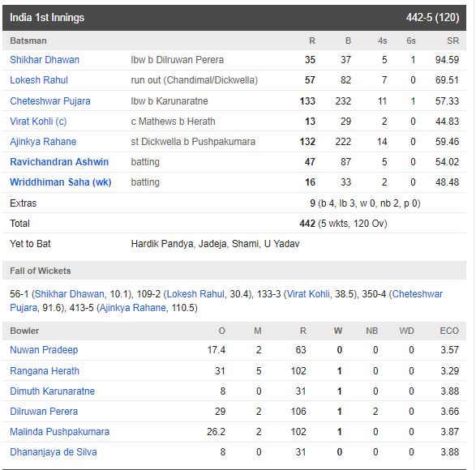Select Lokesh Rahul in Fall of Wickets
Viewport: 476px width, 470px height.
coord(195,294)
